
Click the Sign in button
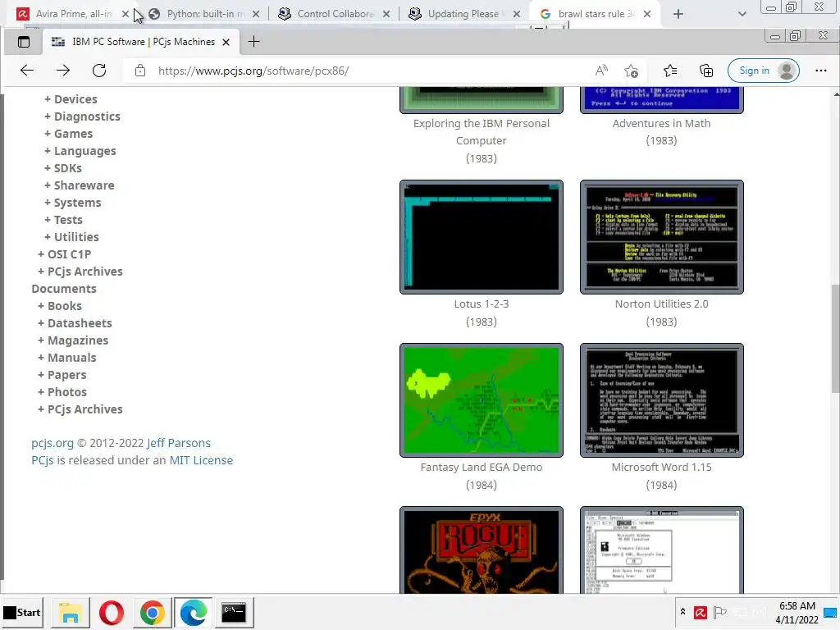(764, 71)
